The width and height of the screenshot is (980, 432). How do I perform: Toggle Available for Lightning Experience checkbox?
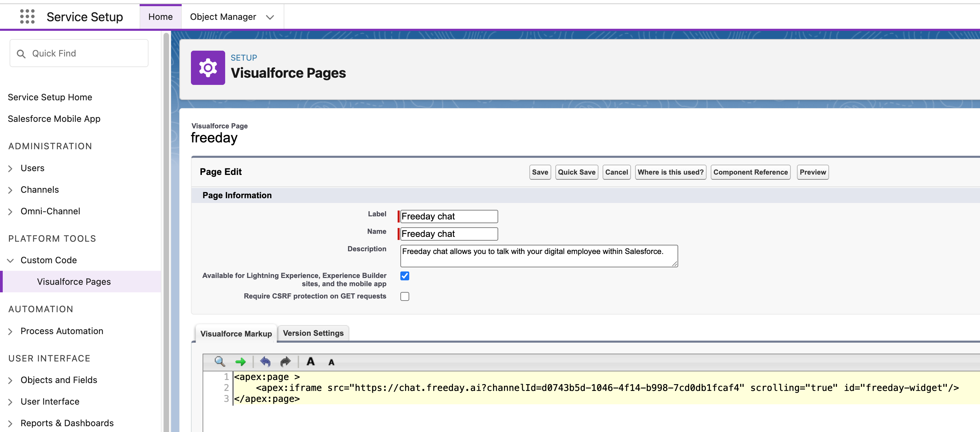click(404, 276)
